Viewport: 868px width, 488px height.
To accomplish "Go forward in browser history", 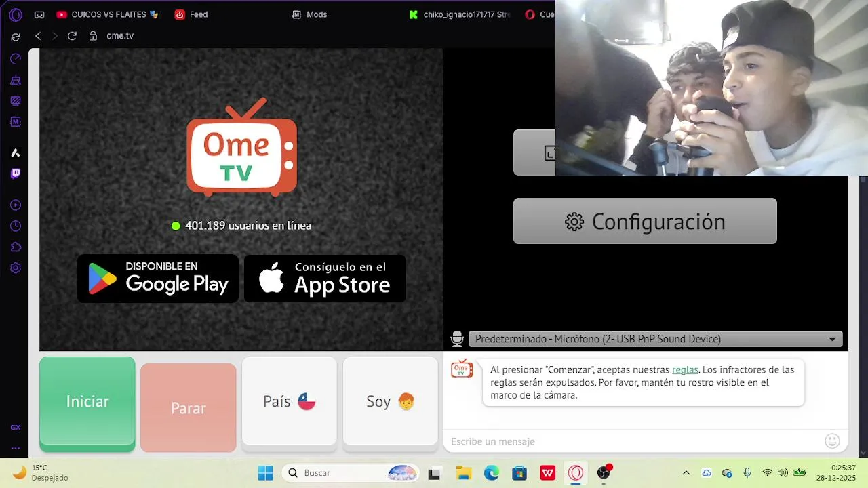I will tap(55, 36).
